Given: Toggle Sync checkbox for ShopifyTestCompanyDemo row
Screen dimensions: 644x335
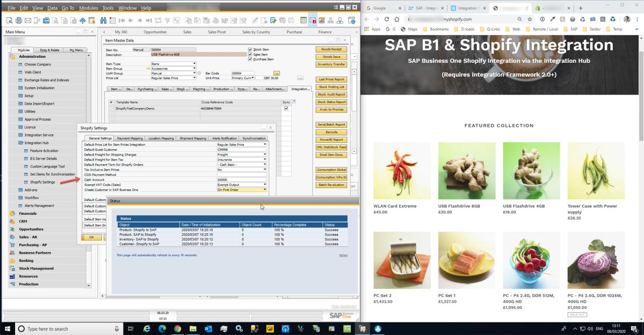Looking at the screenshot, I should pos(286,108).
